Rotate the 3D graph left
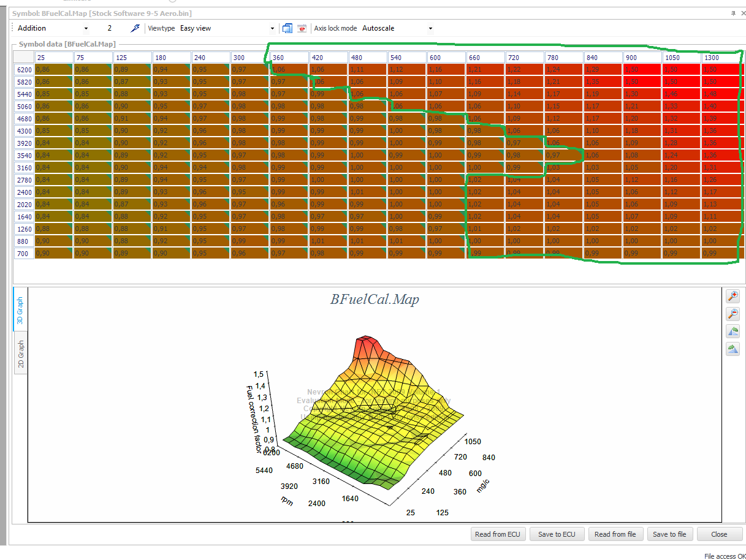This screenshot has height=560, width=746. [x=733, y=332]
